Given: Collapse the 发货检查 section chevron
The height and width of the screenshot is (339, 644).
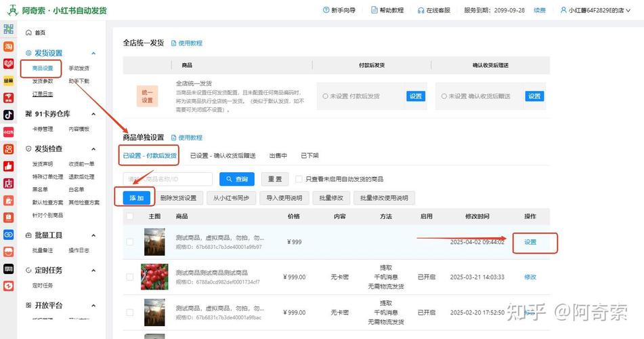Looking at the screenshot, I should (93, 149).
